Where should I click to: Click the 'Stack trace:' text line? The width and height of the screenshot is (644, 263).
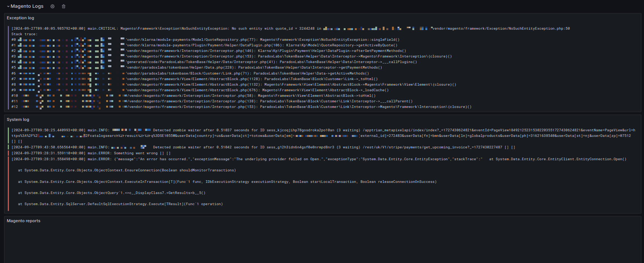[x=24, y=34]
